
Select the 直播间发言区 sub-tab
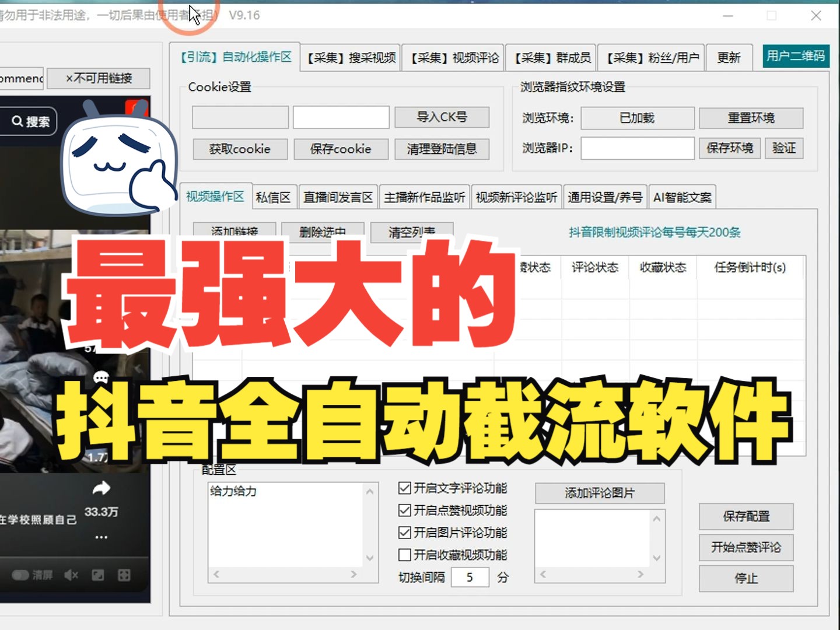[x=338, y=197]
